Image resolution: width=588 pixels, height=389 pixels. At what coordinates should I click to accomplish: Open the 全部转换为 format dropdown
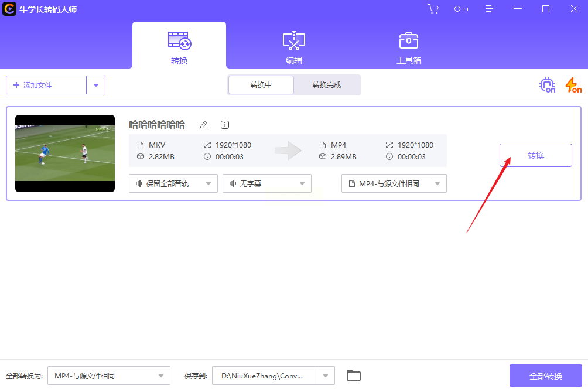(x=109, y=376)
